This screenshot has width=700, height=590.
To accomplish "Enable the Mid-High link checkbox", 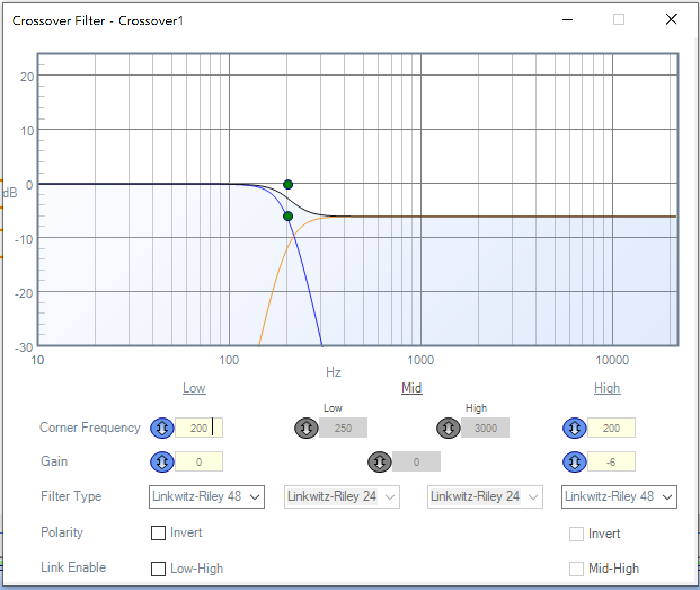I will [577, 569].
